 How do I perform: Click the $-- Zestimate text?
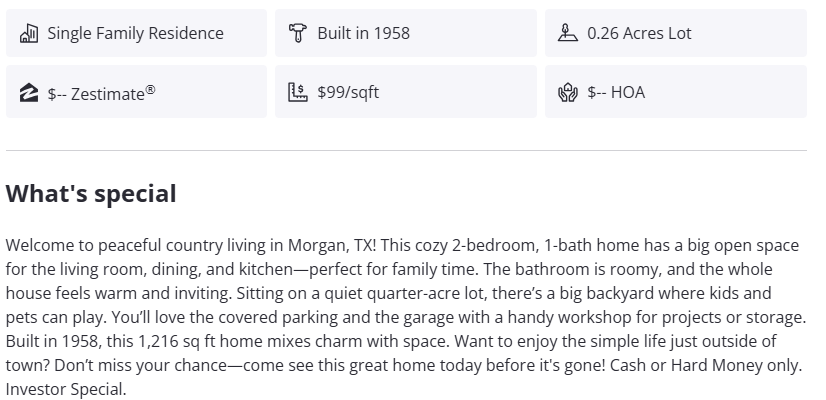101,93
